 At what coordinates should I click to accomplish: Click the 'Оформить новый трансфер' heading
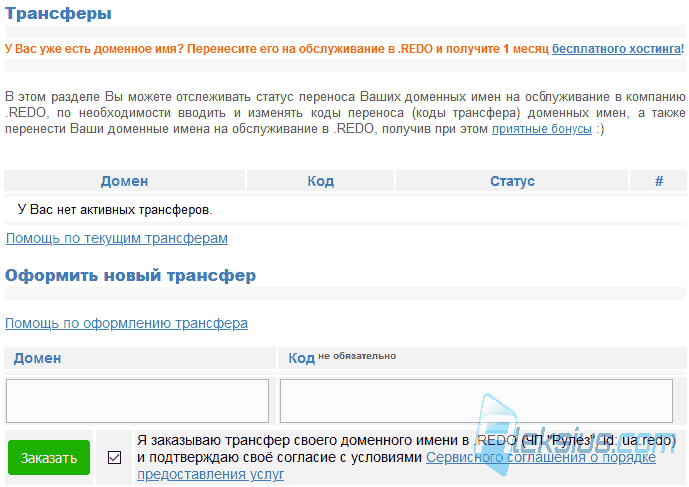[131, 276]
